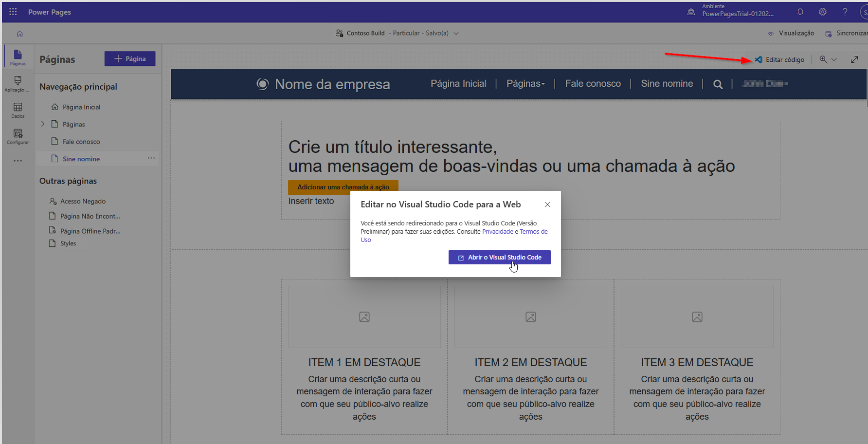Open Página Não Encont... page
Viewport: 868px width, 444px height.
coord(90,216)
